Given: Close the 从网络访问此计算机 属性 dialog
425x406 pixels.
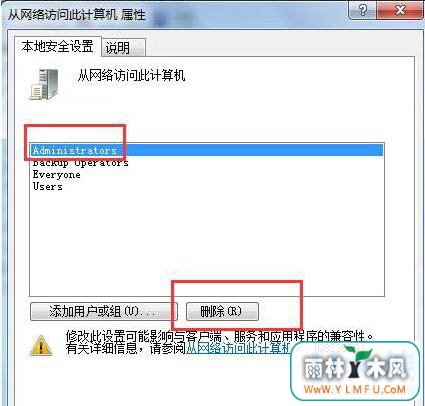Looking at the screenshot, I should click(x=400, y=10).
